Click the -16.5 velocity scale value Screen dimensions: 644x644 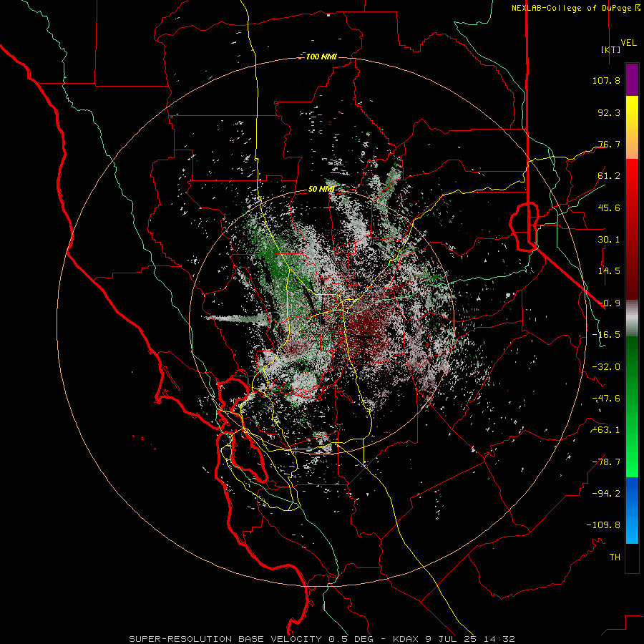click(606, 335)
